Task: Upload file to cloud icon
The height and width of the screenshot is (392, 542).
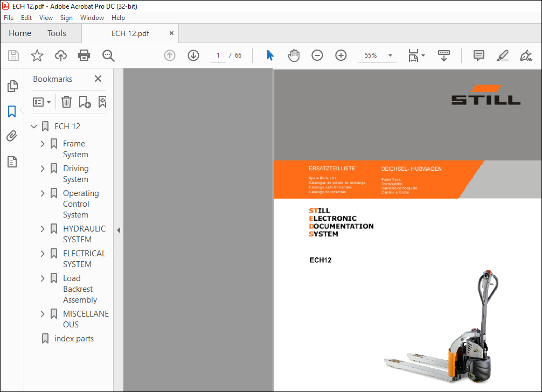Action: pos(61,55)
